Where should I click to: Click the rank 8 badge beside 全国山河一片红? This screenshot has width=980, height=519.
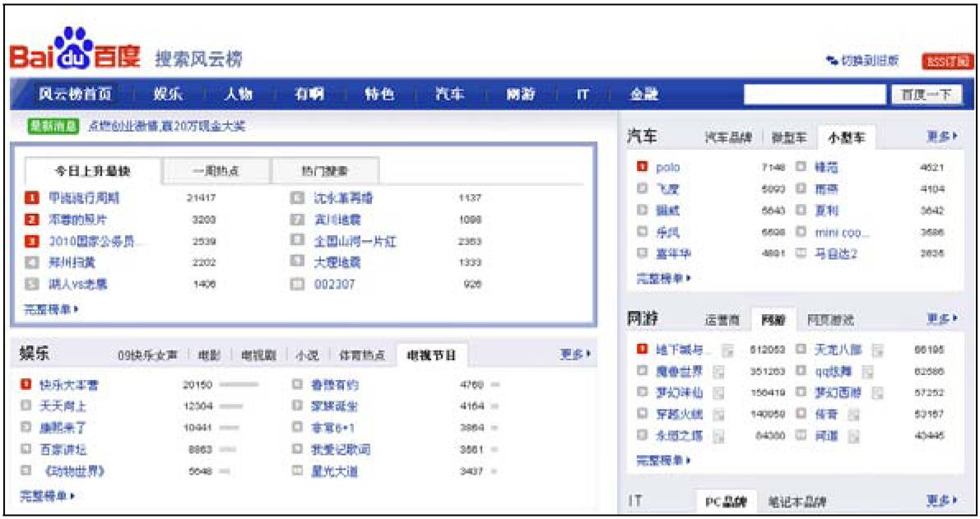(x=298, y=241)
